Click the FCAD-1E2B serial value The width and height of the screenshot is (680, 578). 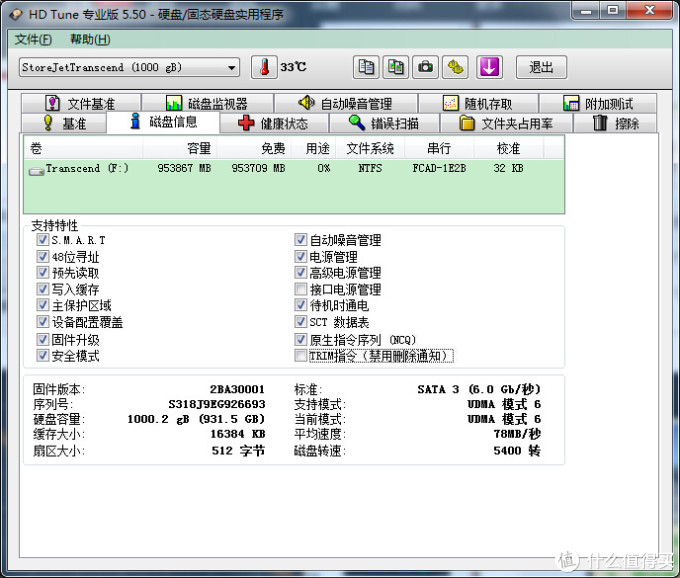(439, 168)
